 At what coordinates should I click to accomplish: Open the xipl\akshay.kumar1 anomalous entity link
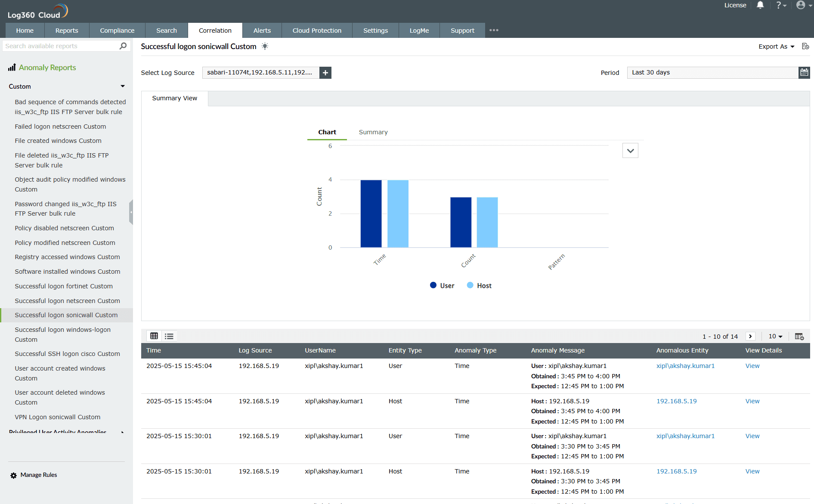pos(685,365)
